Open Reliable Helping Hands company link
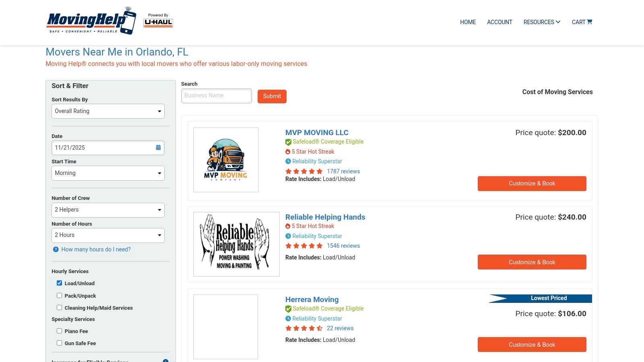 pos(325,217)
